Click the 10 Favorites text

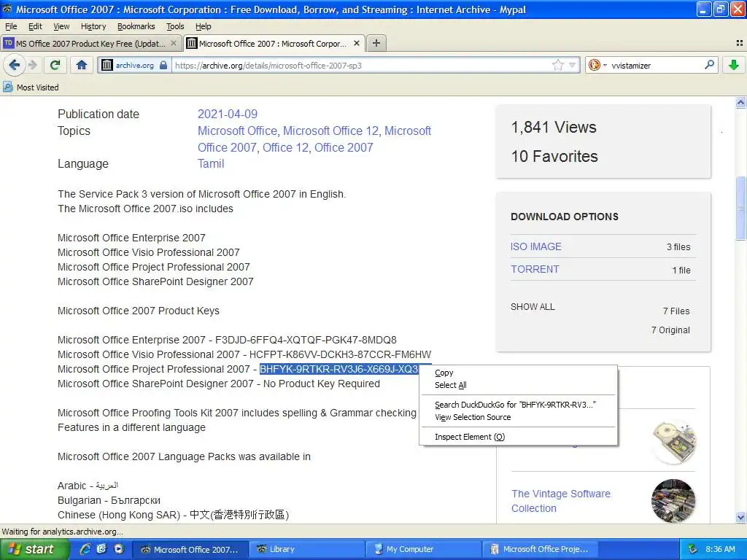tap(554, 156)
